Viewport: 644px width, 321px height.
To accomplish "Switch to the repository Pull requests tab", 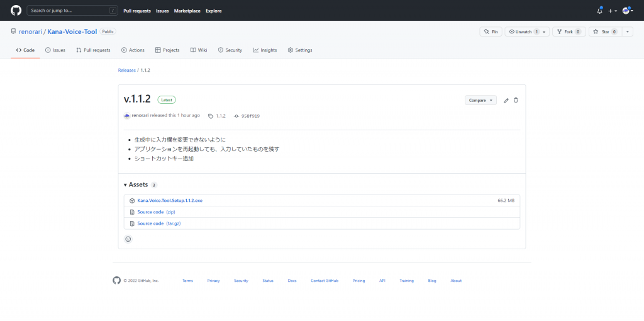I will (93, 50).
